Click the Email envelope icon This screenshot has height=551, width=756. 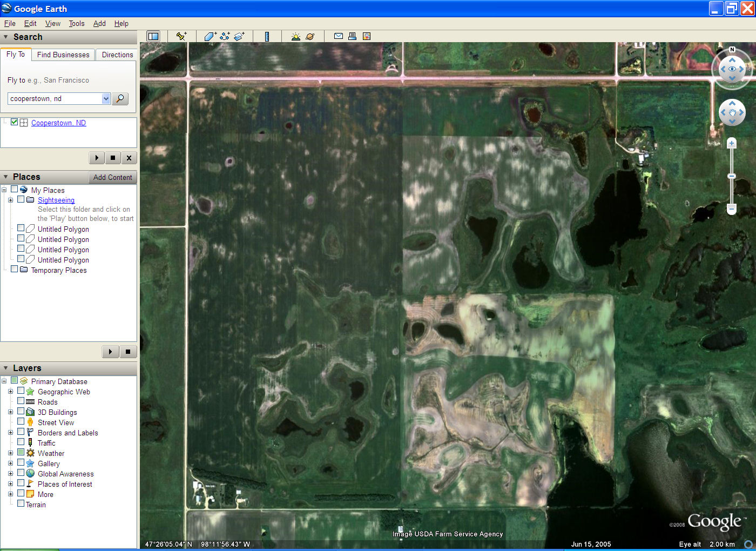point(339,36)
